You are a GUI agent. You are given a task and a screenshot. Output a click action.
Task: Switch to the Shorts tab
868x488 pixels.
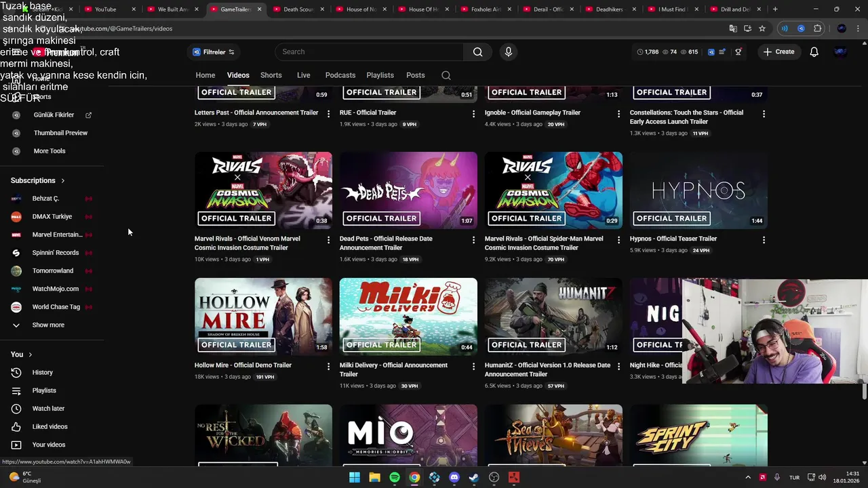(x=271, y=75)
